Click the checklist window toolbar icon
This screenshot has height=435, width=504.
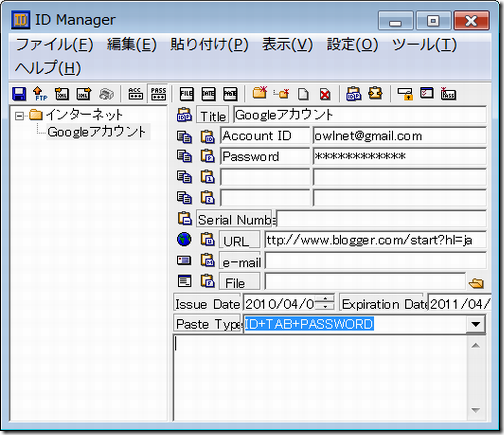pos(427,93)
